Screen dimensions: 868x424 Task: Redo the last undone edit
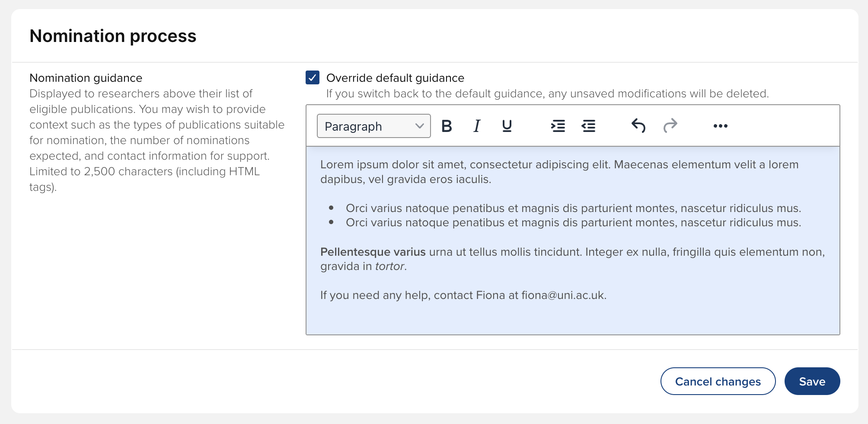coord(670,126)
